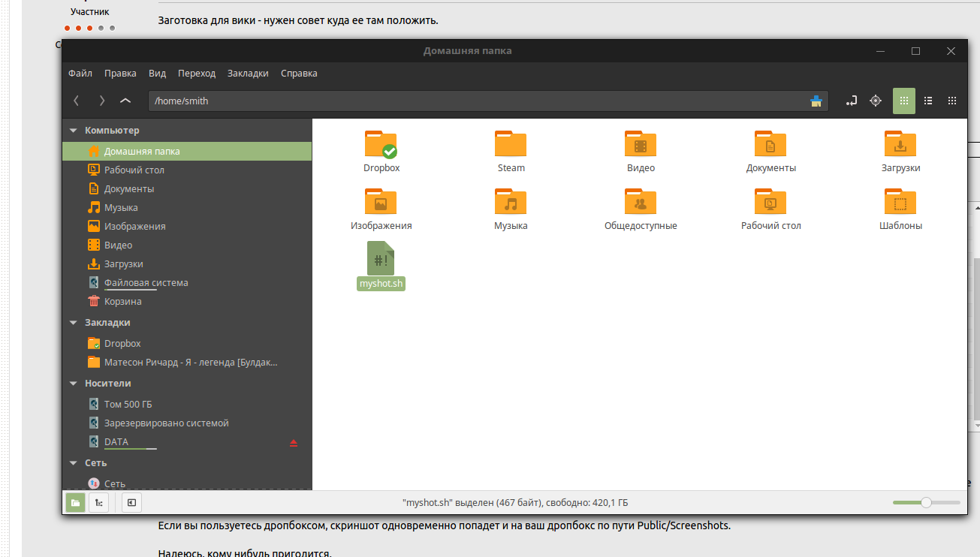
Task: Show places in sidebar button
Action: [75, 502]
